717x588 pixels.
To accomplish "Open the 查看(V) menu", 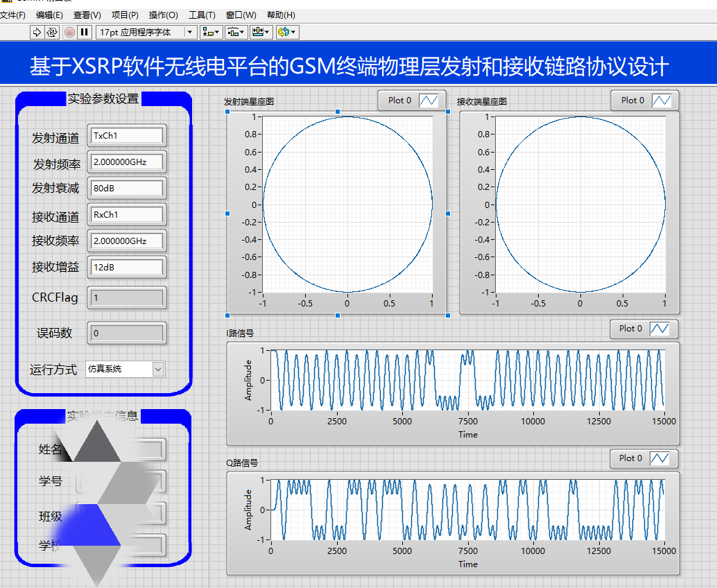I will [87, 15].
